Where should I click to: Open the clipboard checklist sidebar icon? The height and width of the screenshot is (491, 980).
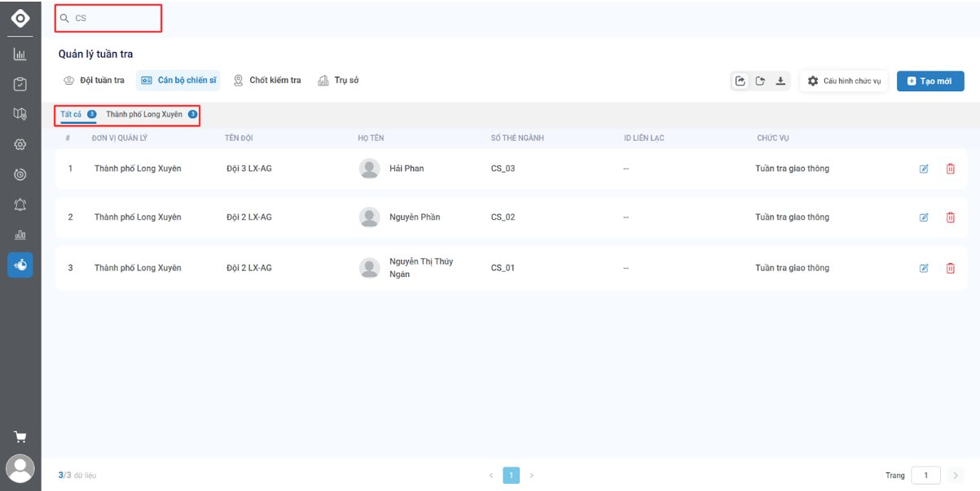[20, 84]
